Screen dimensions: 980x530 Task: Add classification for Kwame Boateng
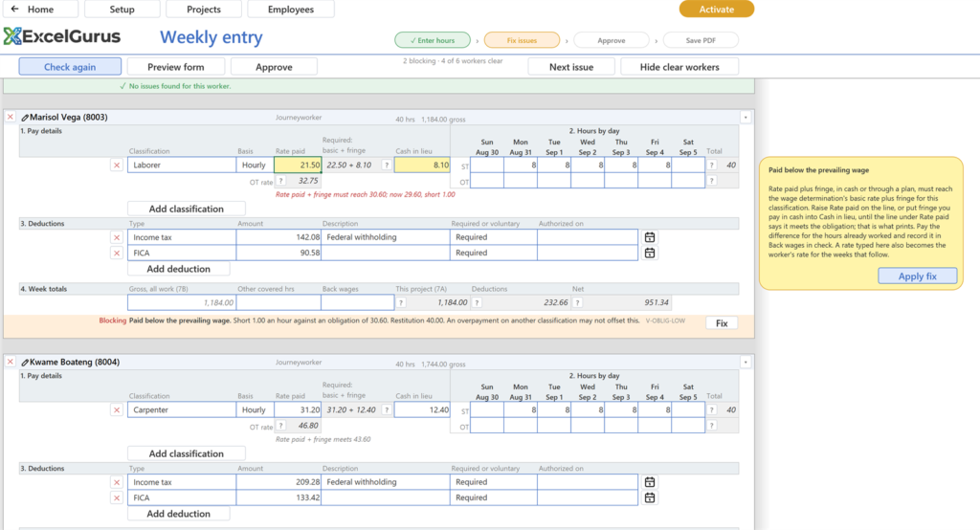click(187, 453)
